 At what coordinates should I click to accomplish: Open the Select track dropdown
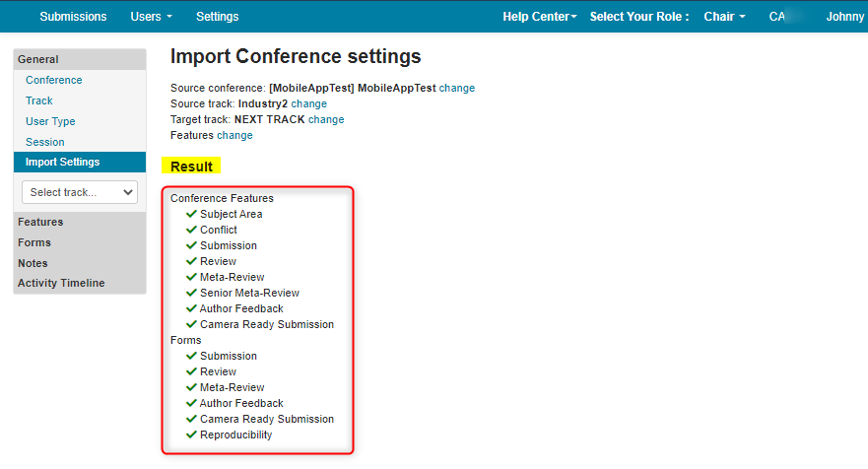(x=80, y=192)
